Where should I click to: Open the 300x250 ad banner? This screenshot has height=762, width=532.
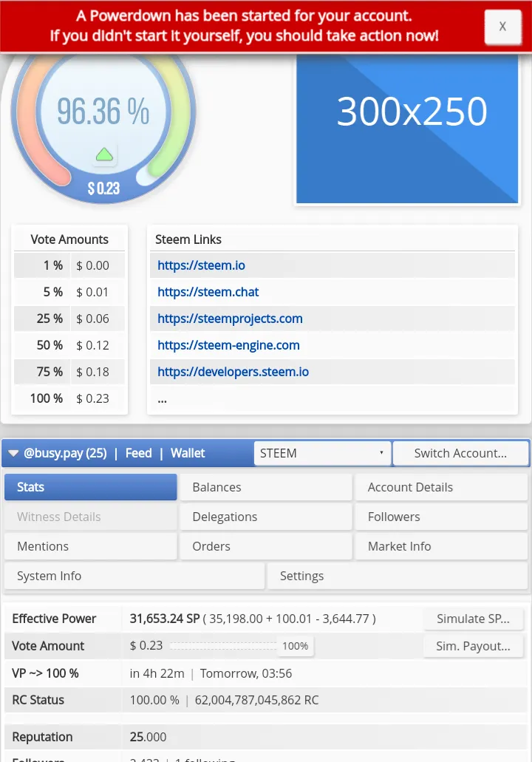407,129
